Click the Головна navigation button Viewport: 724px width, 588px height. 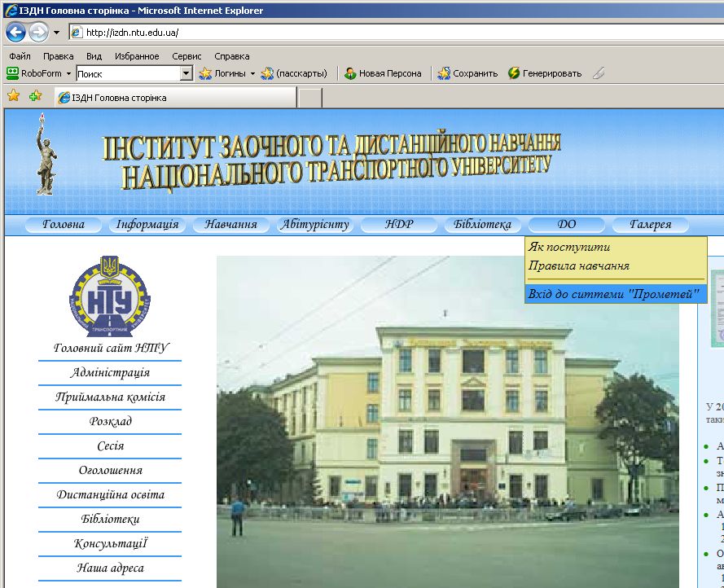pos(64,225)
